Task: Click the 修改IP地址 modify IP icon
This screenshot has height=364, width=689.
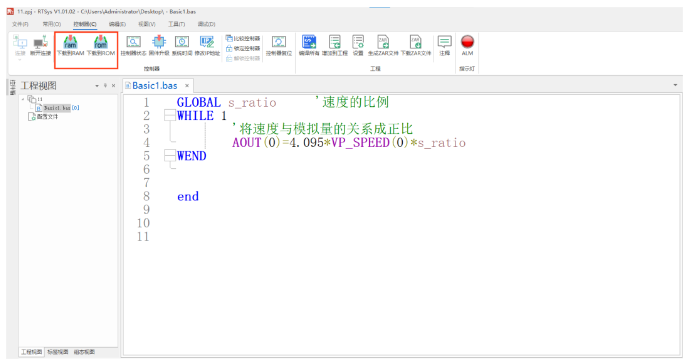Action: coord(207,46)
